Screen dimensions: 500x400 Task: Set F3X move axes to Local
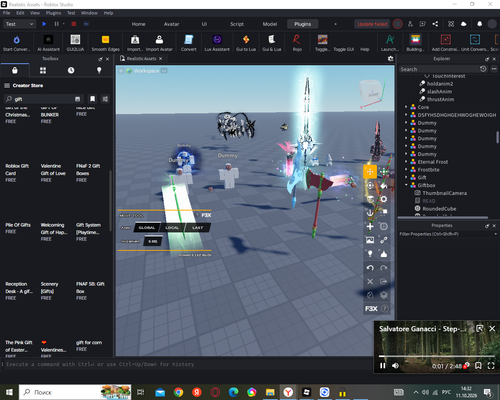coord(172,228)
